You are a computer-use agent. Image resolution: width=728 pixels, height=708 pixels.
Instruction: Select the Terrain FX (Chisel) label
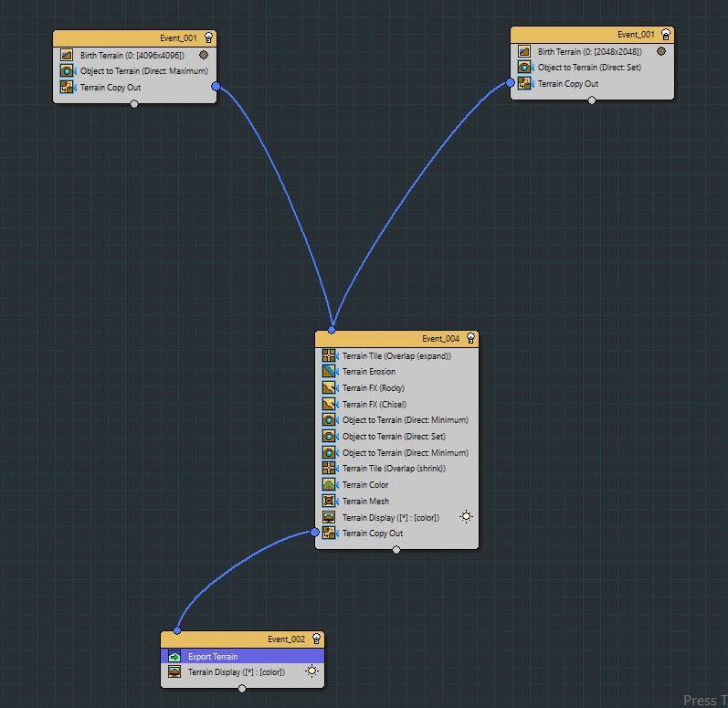pyautogui.click(x=375, y=405)
